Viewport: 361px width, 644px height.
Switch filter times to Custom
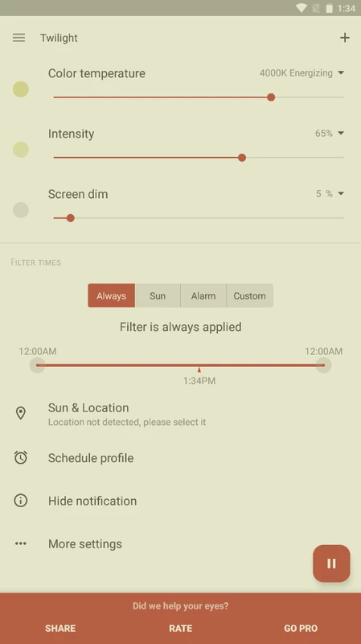(x=249, y=295)
